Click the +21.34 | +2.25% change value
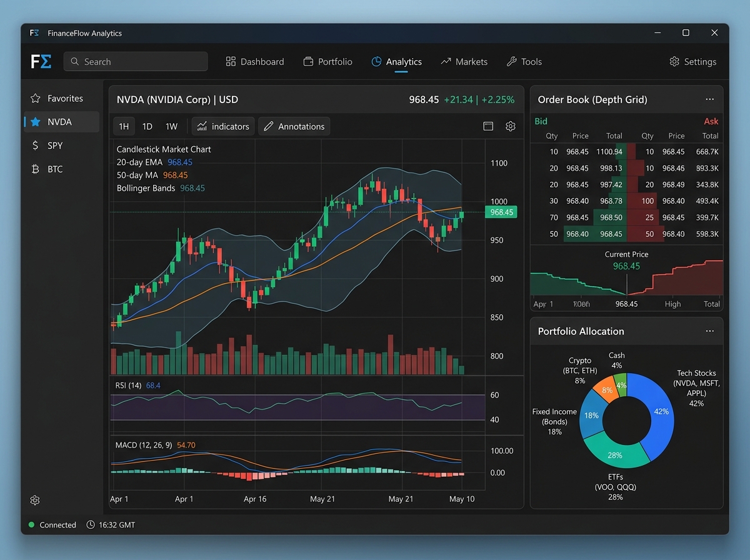This screenshot has height=560, width=750. (479, 99)
